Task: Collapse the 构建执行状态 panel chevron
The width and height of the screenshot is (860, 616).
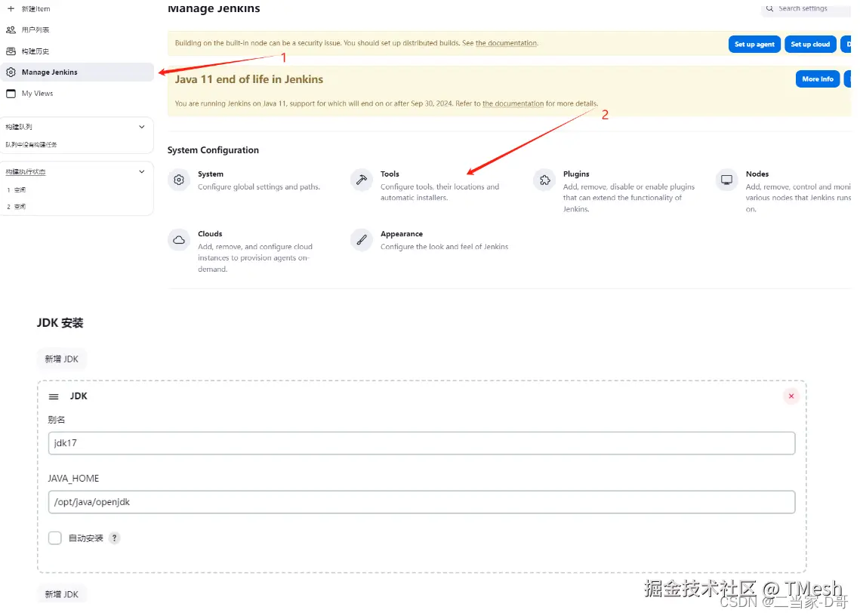Action: (x=141, y=171)
